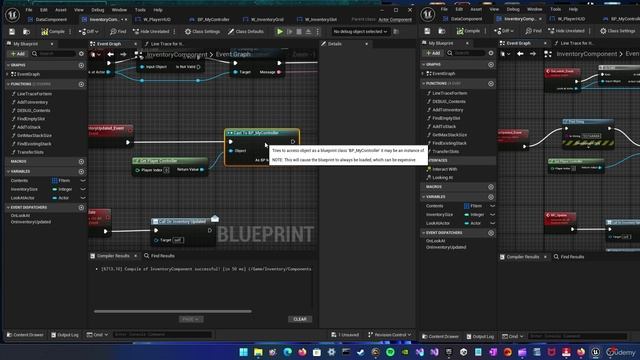Add a new variable with plus icon, left window

click(x=81, y=171)
